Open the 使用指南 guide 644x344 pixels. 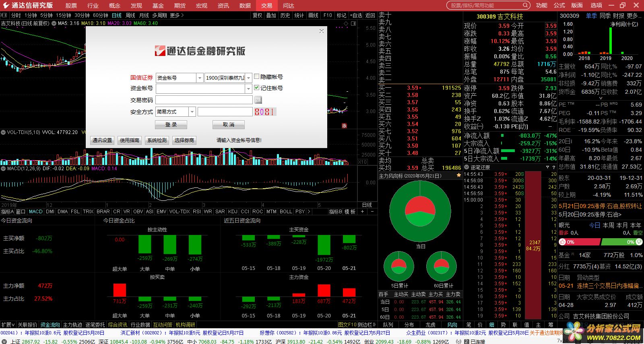[130, 140]
